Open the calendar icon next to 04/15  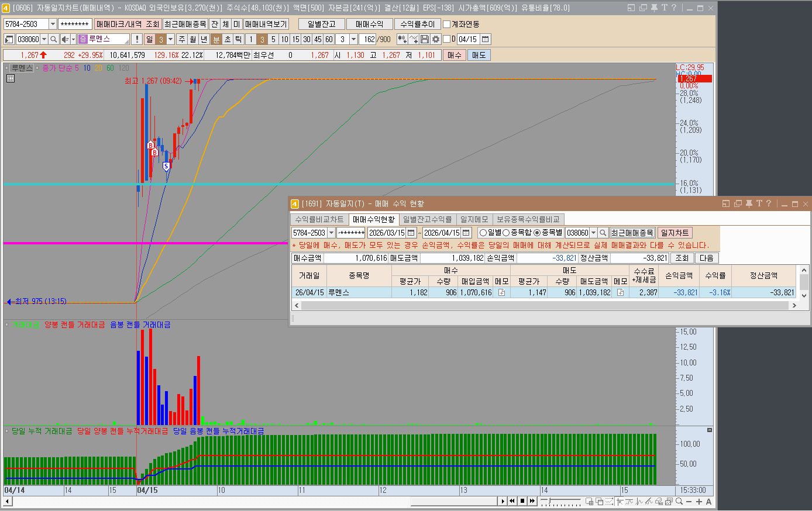[x=486, y=39]
